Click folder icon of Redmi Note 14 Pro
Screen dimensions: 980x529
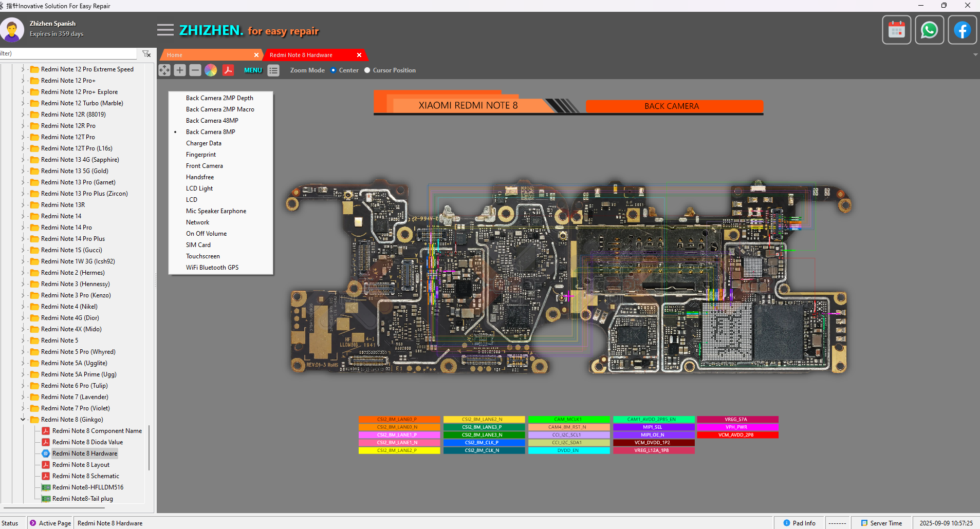coord(34,228)
